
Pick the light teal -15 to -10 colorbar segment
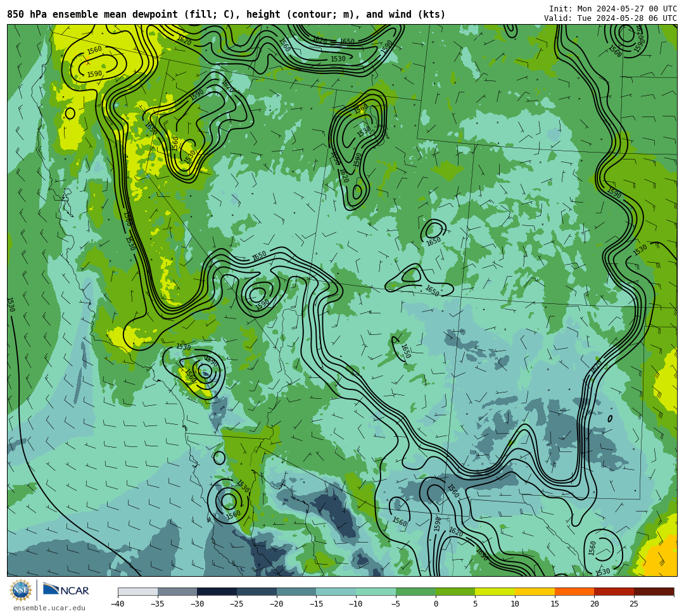tap(336, 591)
